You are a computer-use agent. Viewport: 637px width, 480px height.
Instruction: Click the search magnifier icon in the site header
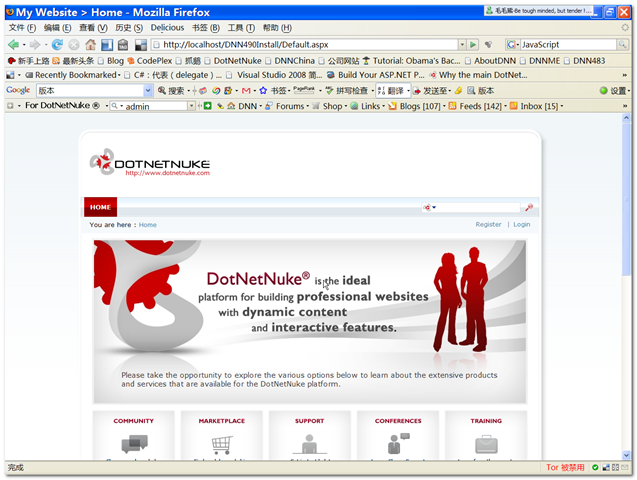point(529,208)
